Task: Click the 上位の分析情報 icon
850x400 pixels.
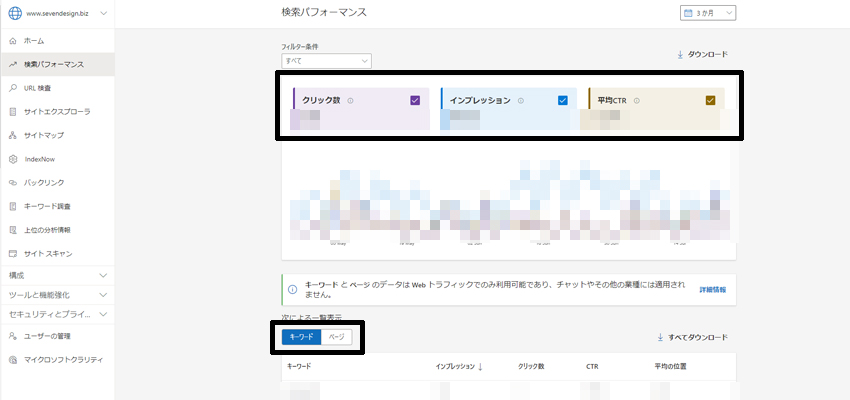Action: pyautogui.click(x=13, y=230)
